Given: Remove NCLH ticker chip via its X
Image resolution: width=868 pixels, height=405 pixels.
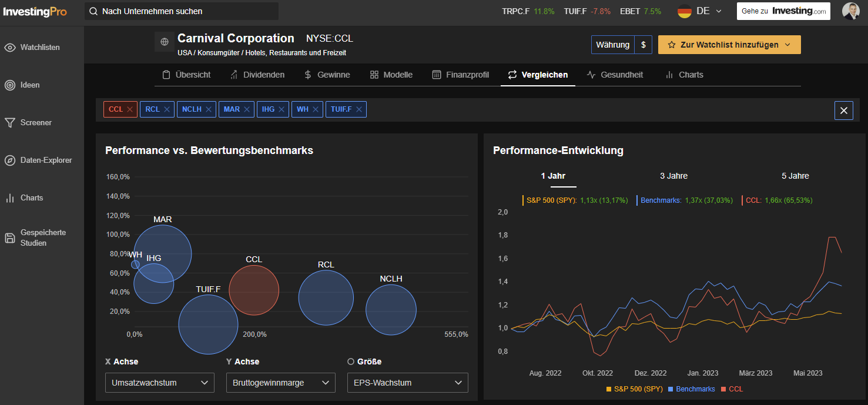Looking at the screenshot, I should (x=209, y=109).
